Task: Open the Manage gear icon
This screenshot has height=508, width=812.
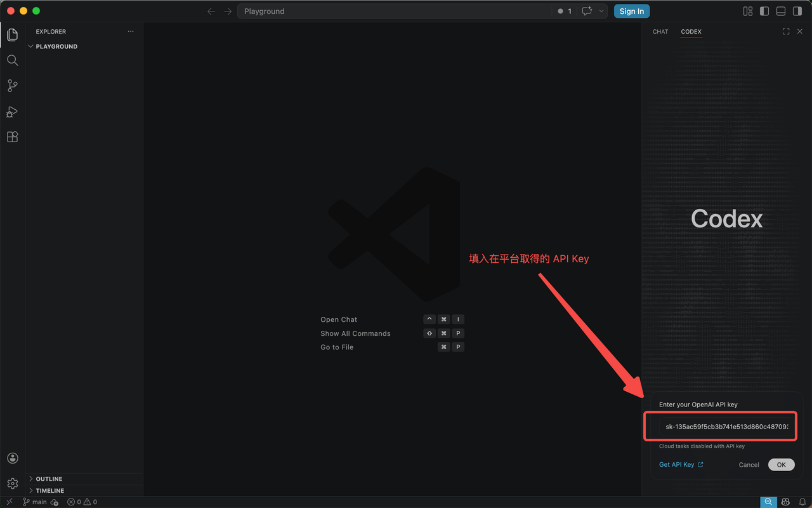Action: (x=12, y=484)
